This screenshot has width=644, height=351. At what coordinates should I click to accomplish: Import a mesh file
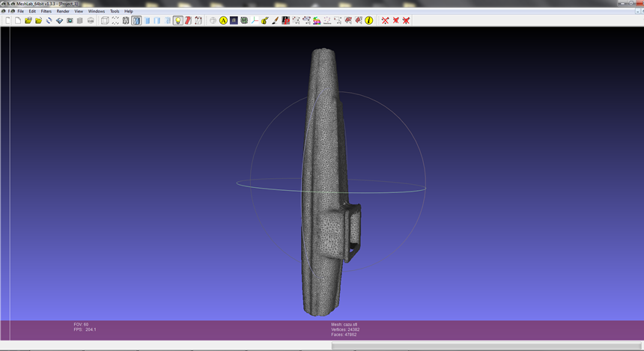(39, 20)
